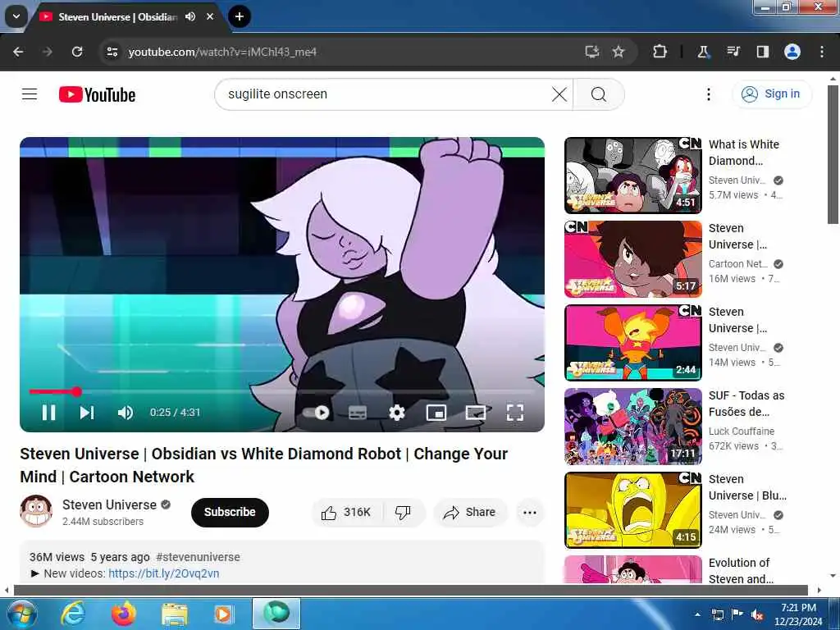Dislike the video
840x630 pixels.
[x=404, y=512]
